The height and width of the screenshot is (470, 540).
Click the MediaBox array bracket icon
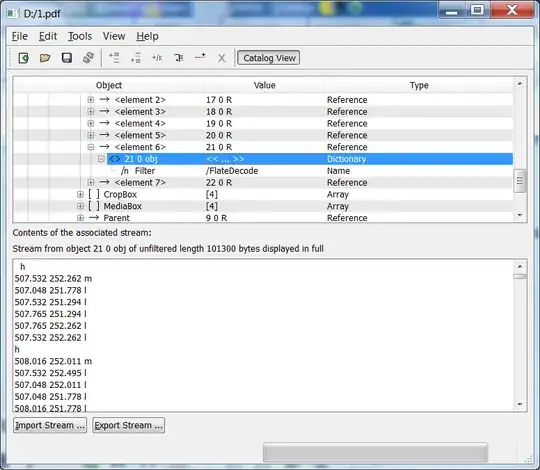click(94, 206)
